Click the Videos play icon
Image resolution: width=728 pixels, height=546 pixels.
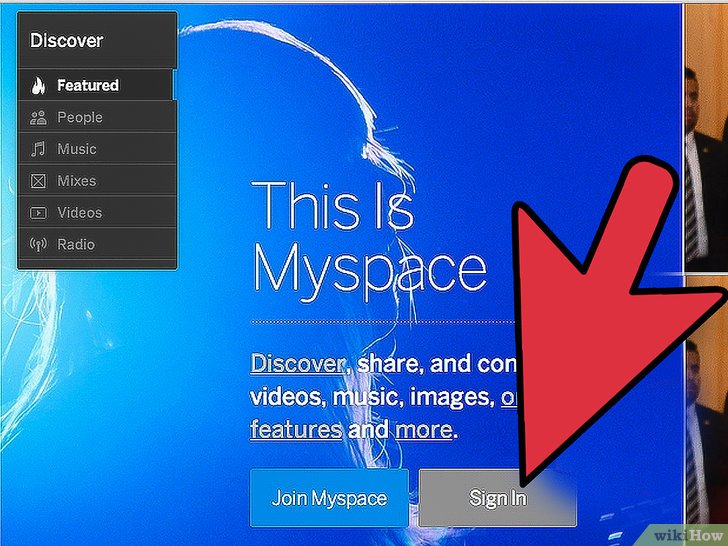pos(38,213)
